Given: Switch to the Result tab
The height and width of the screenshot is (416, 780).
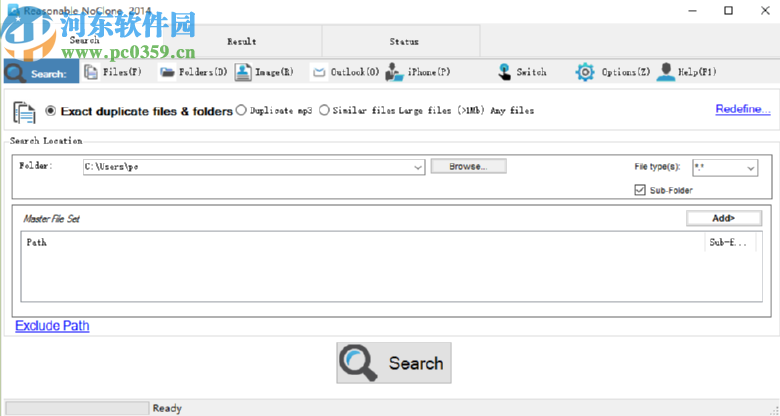Looking at the screenshot, I should click(x=242, y=42).
